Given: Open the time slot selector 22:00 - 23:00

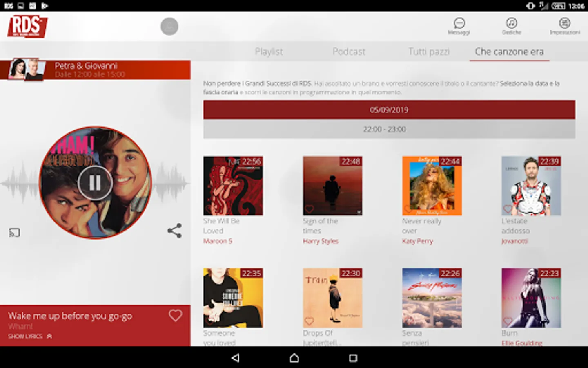Looking at the screenshot, I should (x=389, y=129).
